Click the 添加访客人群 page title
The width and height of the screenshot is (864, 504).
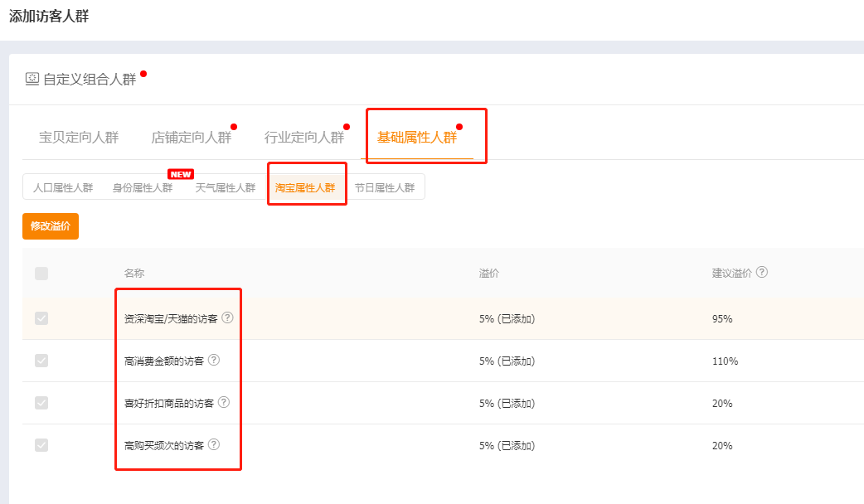point(49,16)
